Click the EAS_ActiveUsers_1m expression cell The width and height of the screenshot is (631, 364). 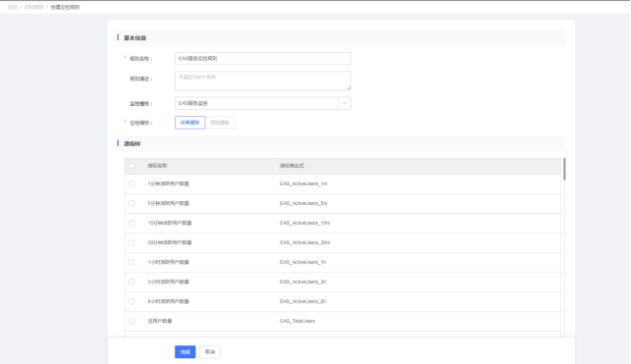[x=304, y=183]
